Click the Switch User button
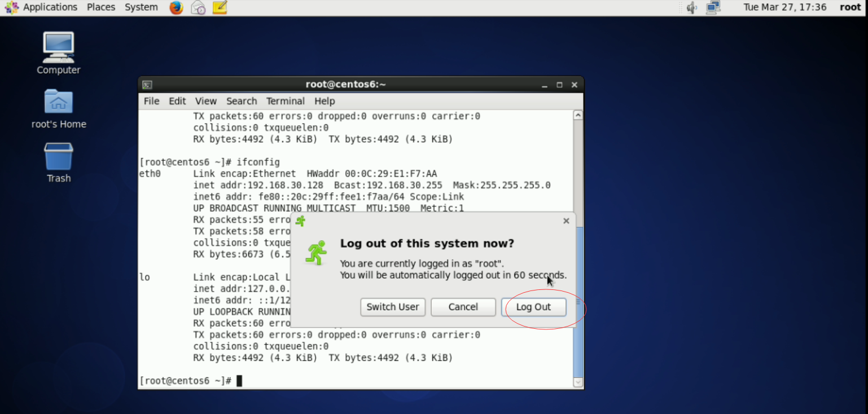The width and height of the screenshot is (868, 414). [x=393, y=307]
